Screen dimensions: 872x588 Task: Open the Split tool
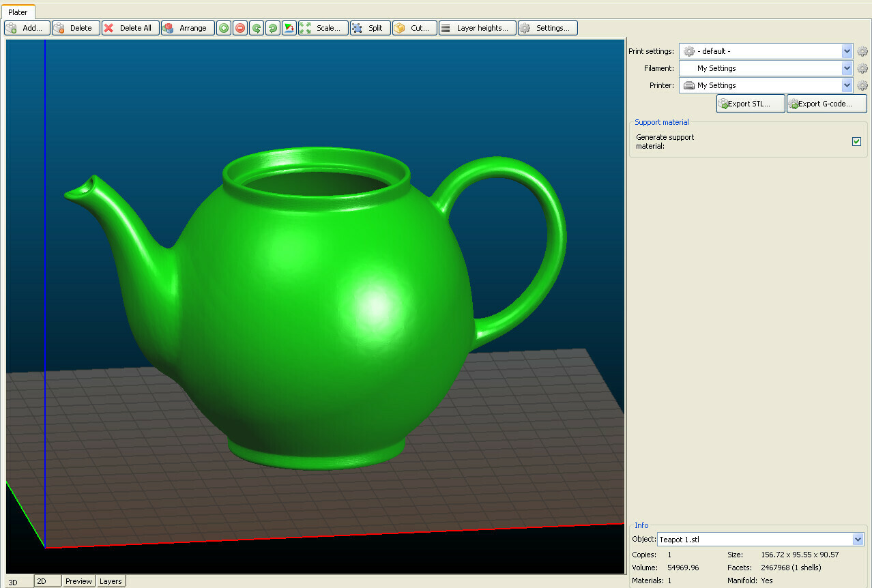[370, 28]
